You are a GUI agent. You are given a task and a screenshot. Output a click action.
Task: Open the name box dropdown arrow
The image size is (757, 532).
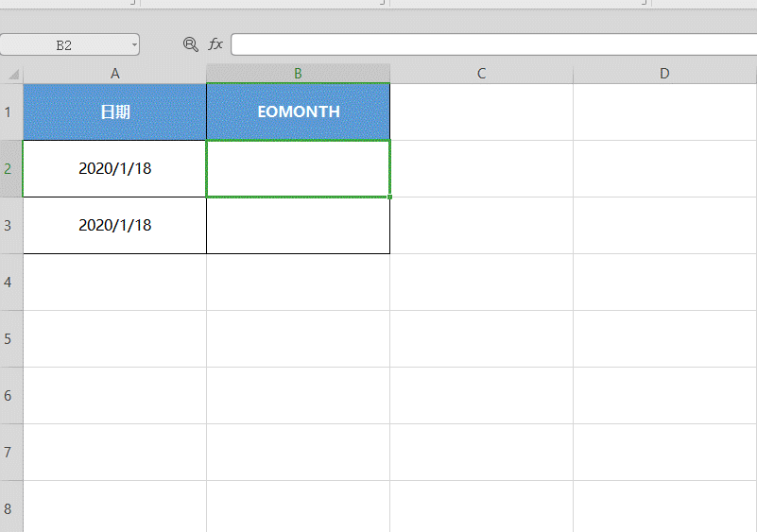pyautogui.click(x=134, y=44)
